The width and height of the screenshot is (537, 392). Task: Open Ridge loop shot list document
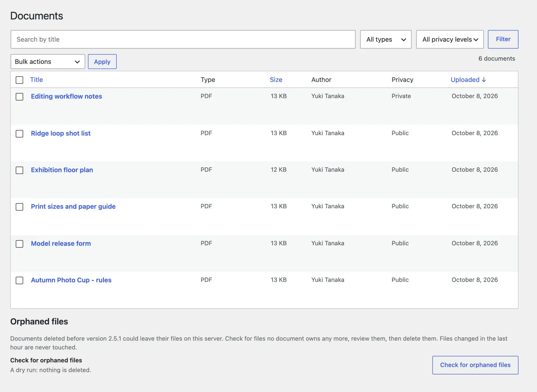pos(61,133)
